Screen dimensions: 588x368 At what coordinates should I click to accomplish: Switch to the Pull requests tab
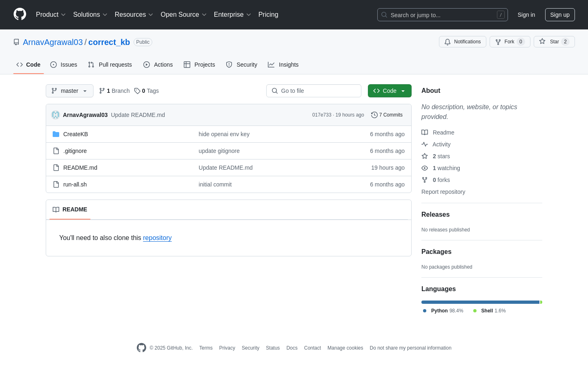click(110, 65)
